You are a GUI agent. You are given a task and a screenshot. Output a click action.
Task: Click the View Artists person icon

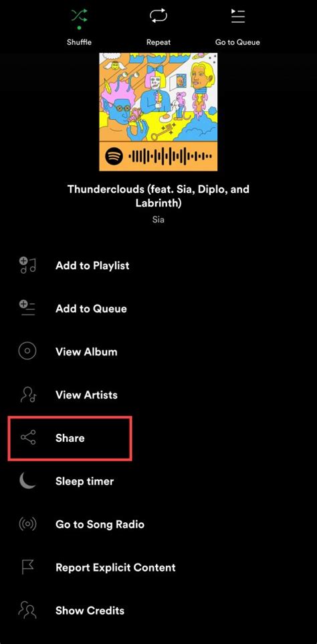click(x=28, y=395)
